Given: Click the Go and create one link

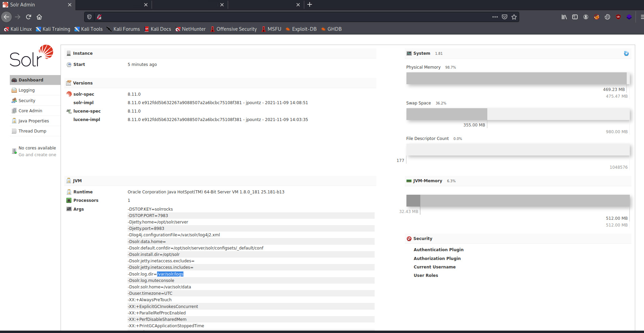Looking at the screenshot, I should tap(37, 155).
